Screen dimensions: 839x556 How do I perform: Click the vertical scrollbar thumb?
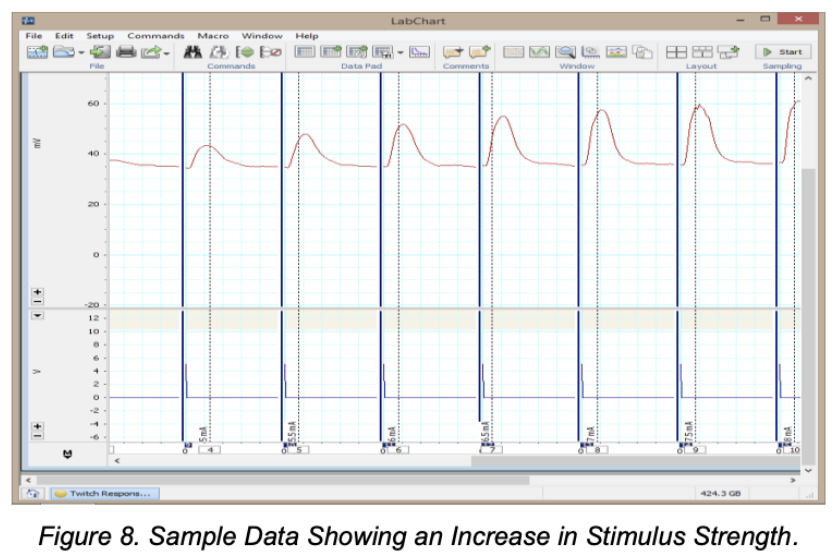(809, 316)
